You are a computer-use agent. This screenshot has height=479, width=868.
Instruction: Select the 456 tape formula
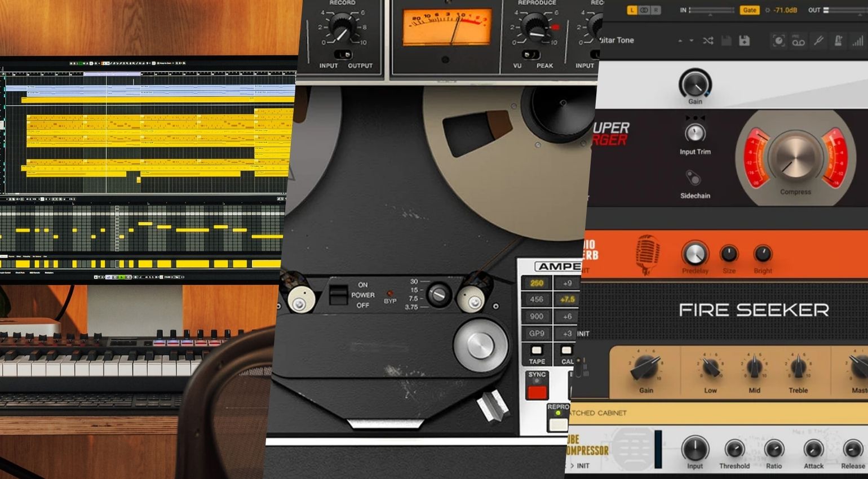[537, 300]
